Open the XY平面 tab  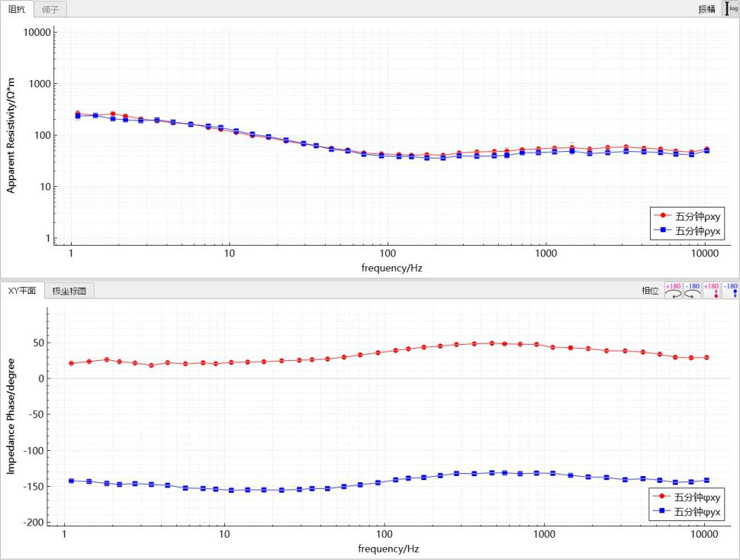point(22,291)
